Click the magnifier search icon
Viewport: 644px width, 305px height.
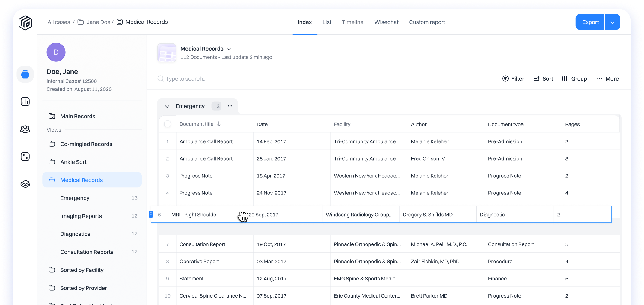161,78
